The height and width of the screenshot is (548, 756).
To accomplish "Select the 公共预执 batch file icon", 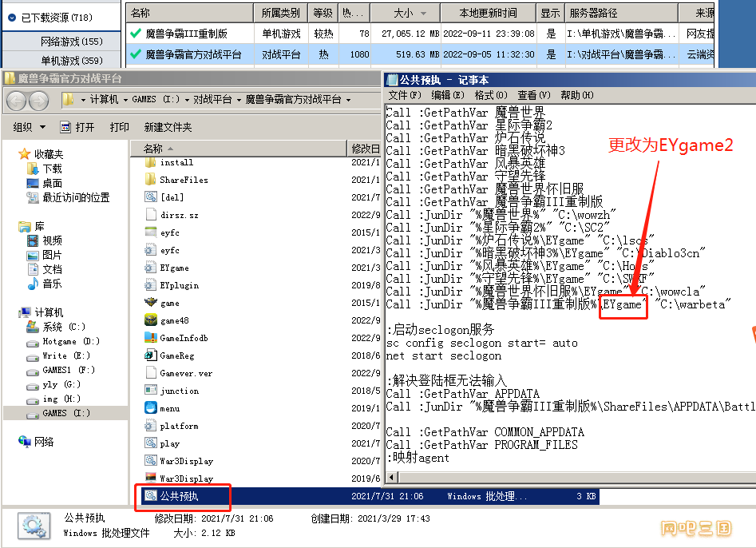I will tap(150, 496).
